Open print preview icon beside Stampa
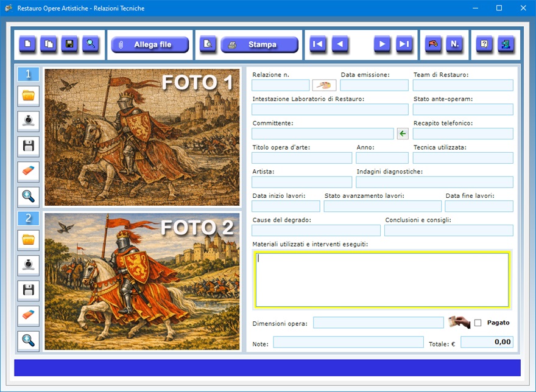 pyautogui.click(x=208, y=44)
